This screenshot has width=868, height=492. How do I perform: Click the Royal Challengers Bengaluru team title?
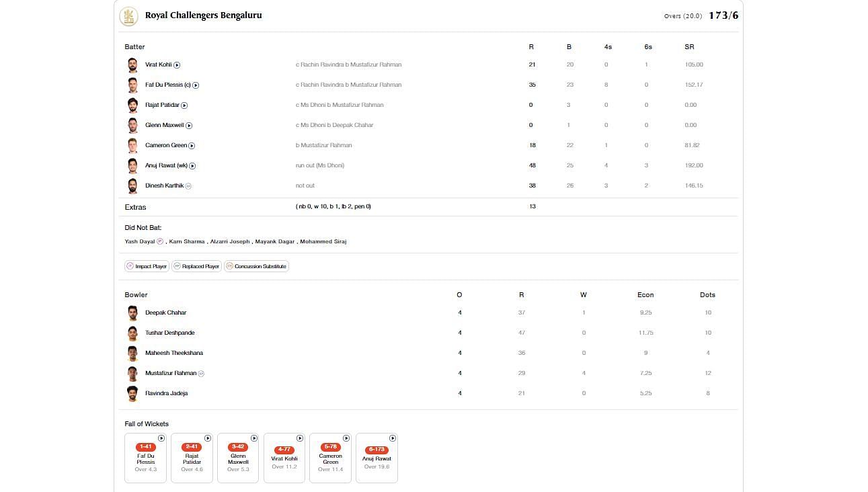click(204, 15)
